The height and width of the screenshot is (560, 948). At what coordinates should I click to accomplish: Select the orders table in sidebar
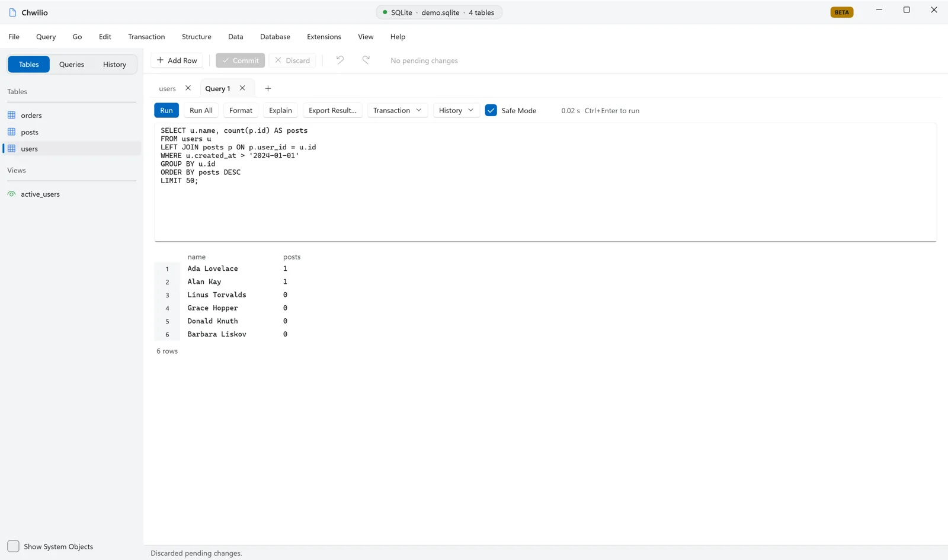point(72,115)
